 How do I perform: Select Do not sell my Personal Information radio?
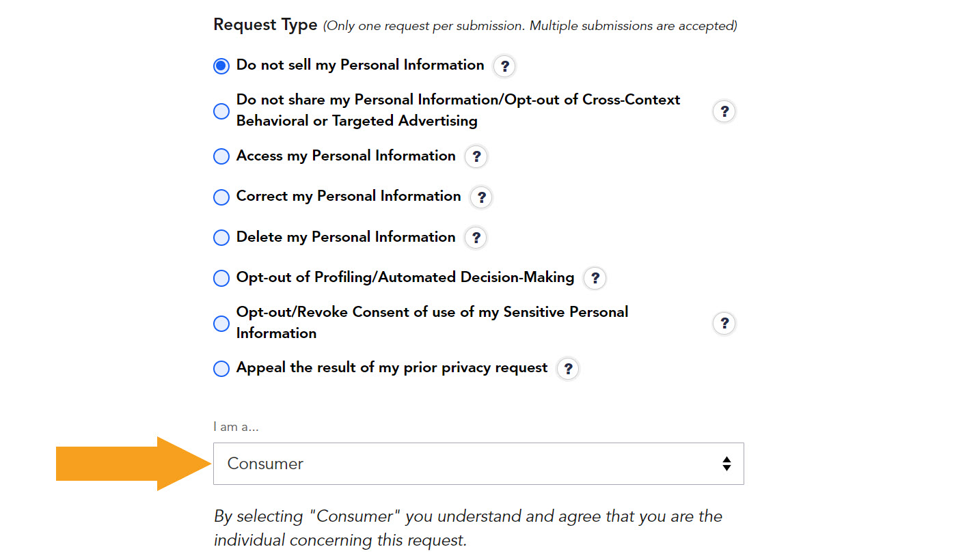pos(221,66)
